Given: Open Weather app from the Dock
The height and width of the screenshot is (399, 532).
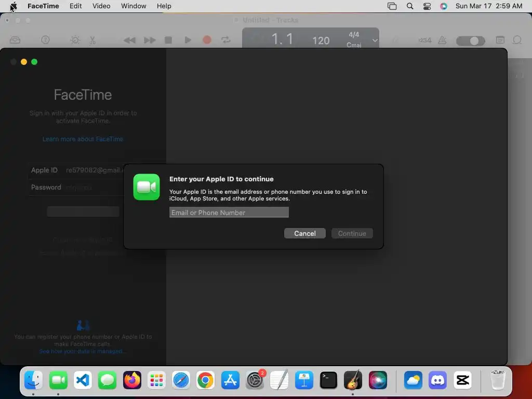Looking at the screenshot, I should tap(413, 380).
